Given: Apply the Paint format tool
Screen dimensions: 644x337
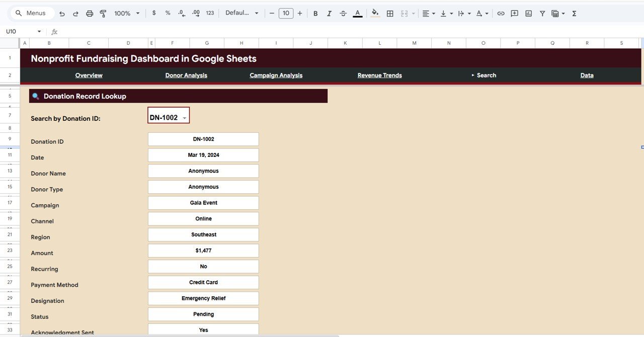Looking at the screenshot, I should [x=103, y=13].
